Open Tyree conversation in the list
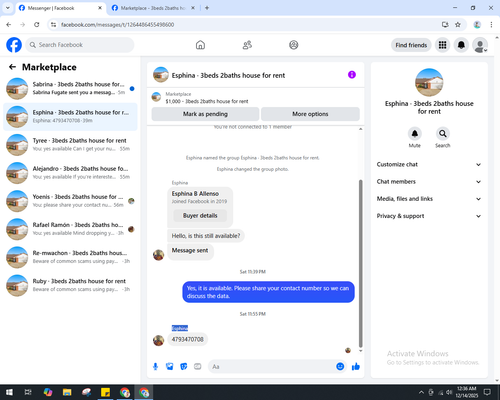500x400 pixels. click(x=70, y=145)
